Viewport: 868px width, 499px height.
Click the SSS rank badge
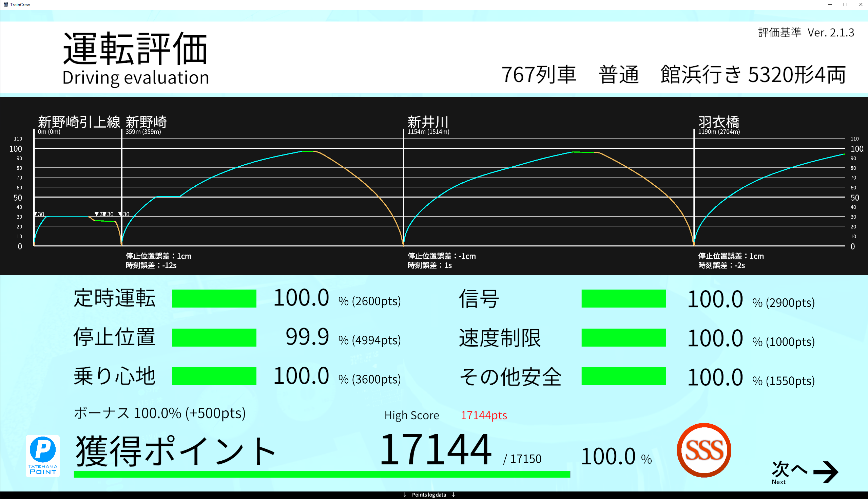pos(704,450)
